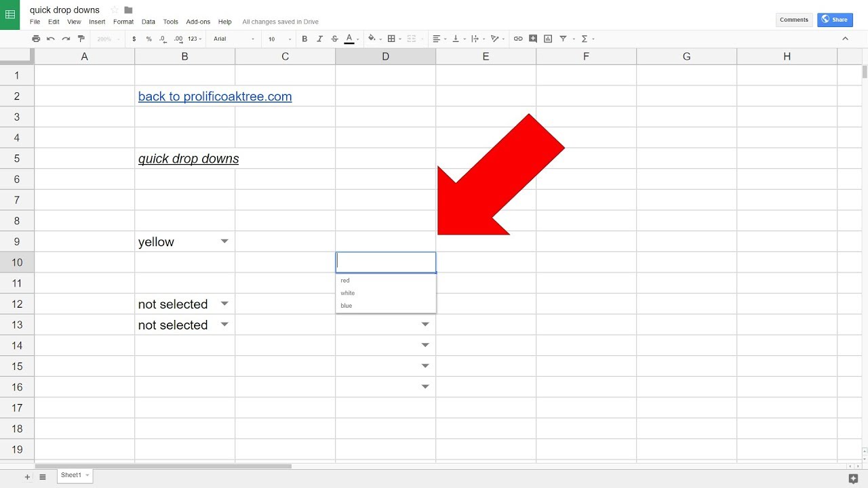Apply bold formatting from the toolbar
The width and height of the screenshot is (868, 488).
coord(304,39)
